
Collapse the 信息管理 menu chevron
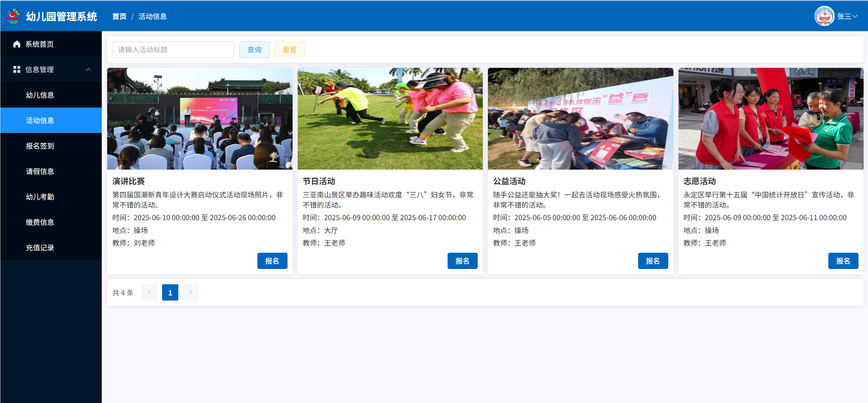pyautogui.click(x=88, y=70)
